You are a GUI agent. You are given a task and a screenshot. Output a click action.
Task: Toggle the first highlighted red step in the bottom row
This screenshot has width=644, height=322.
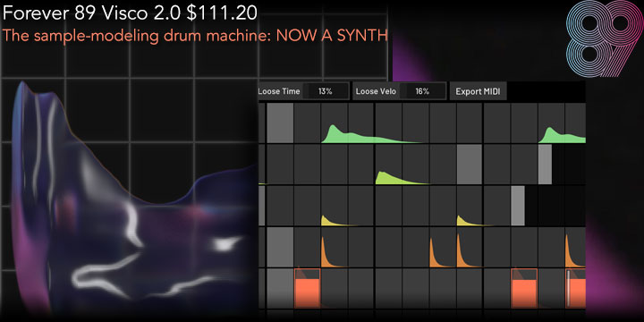(307, 288)
